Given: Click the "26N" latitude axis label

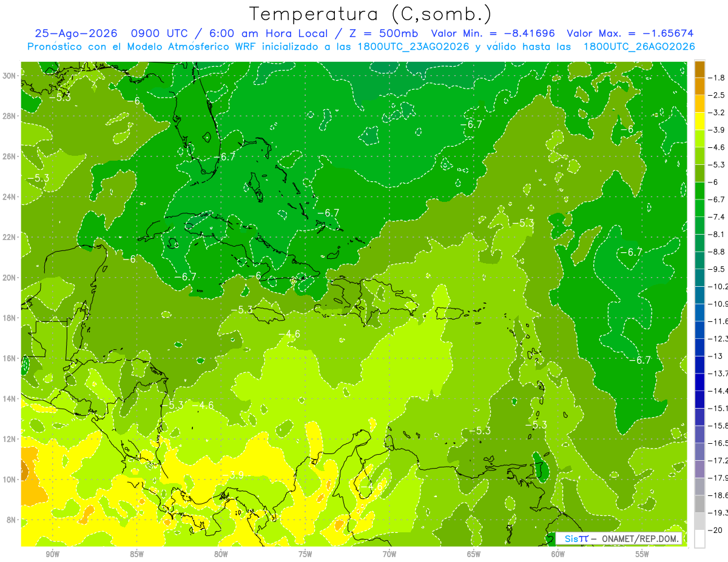Looking at the screenshot, I should click(x=10, y=156).
